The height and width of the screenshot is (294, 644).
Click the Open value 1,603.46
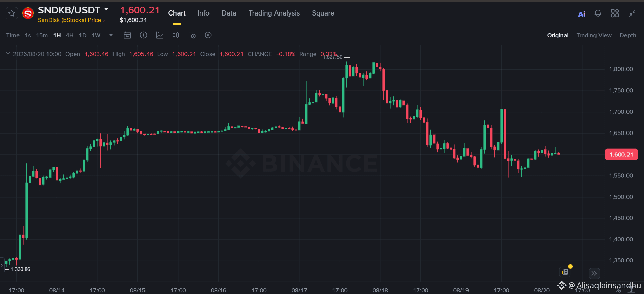coord(96,54)
